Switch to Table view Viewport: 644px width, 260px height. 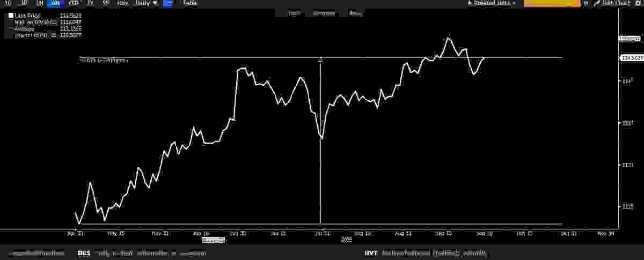(190, 3)
